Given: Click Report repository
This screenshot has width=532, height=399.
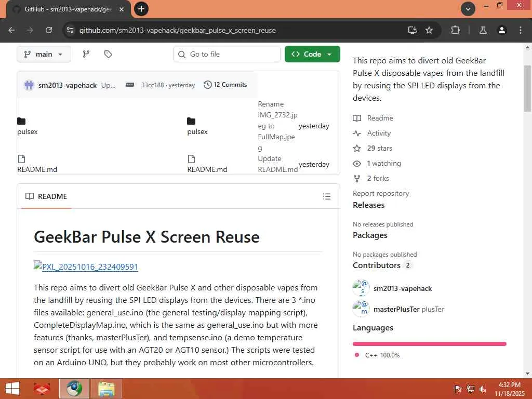Looking at the screenshot, I should [x=381, y=193].
